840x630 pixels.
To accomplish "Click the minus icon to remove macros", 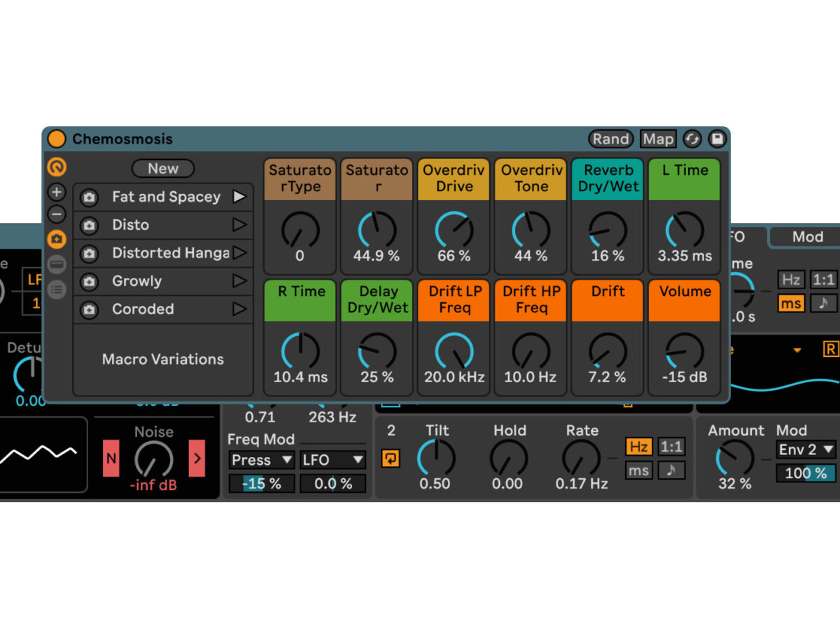I will click(57, 214).
